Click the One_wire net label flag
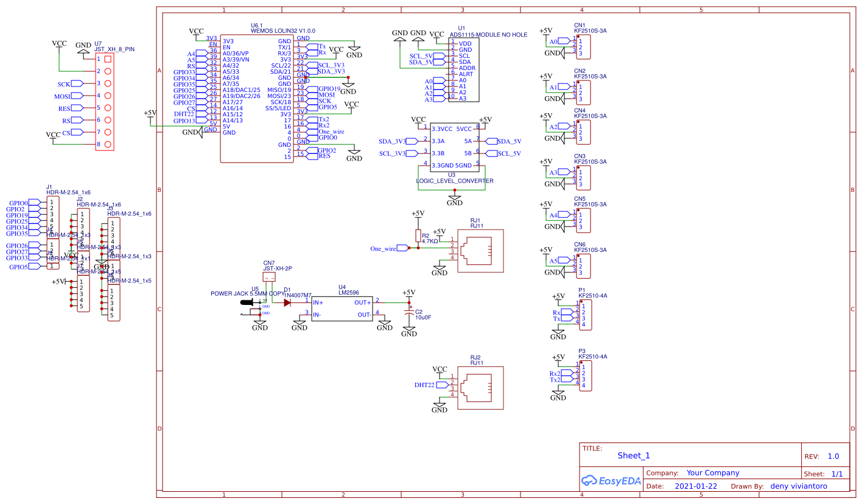Viewport: 862px width, 504px height. pyautogui.click(x=384, y=248)
